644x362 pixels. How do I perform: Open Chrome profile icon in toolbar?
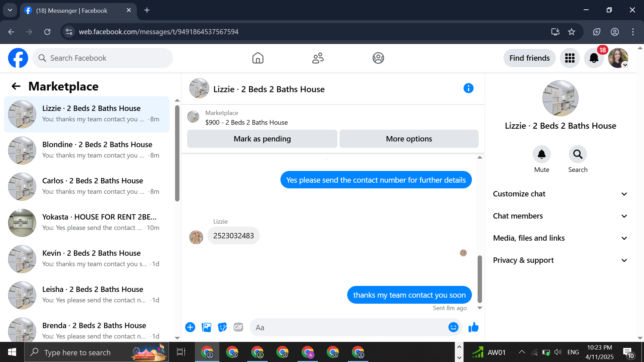point(615,32)
